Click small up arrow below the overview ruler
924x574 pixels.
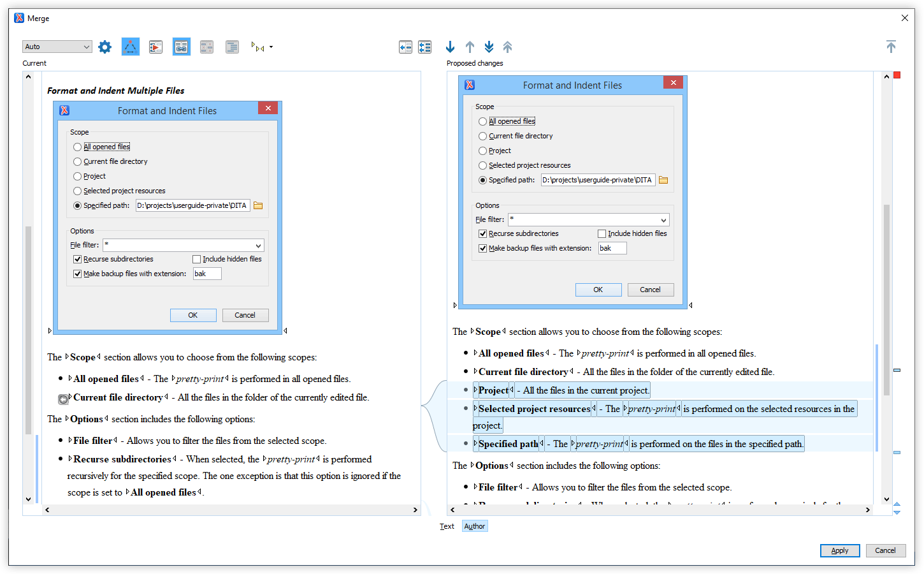(897, 504)
